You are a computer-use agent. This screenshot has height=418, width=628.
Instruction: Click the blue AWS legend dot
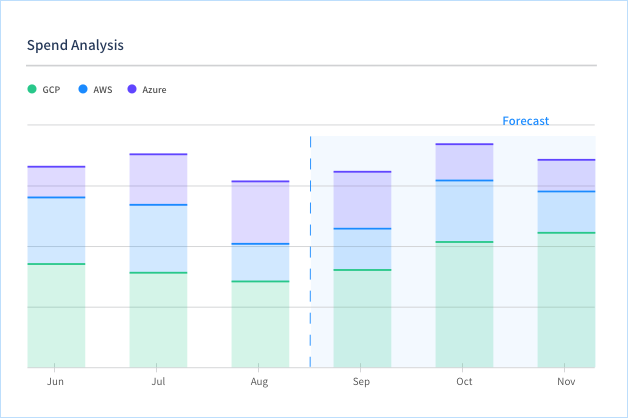click(x=83, y=89)
